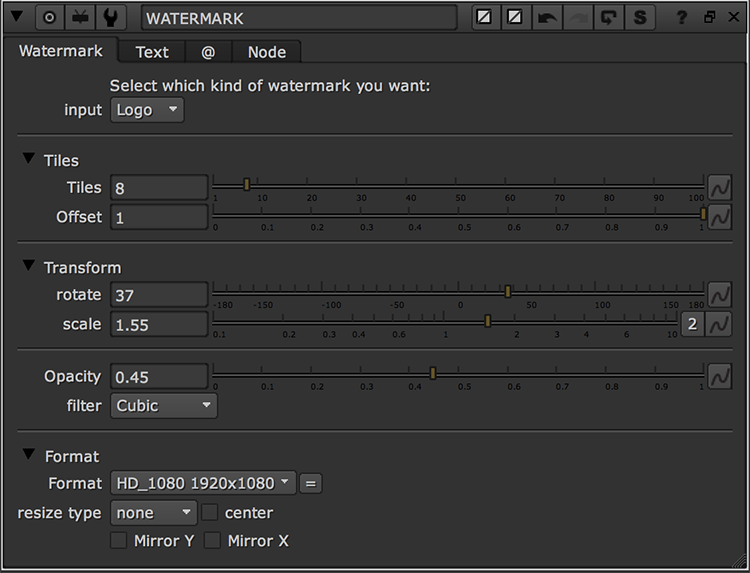The image size is (750, 573).
Task: Switch to the Text tab
Action: (x=152, y=52)
